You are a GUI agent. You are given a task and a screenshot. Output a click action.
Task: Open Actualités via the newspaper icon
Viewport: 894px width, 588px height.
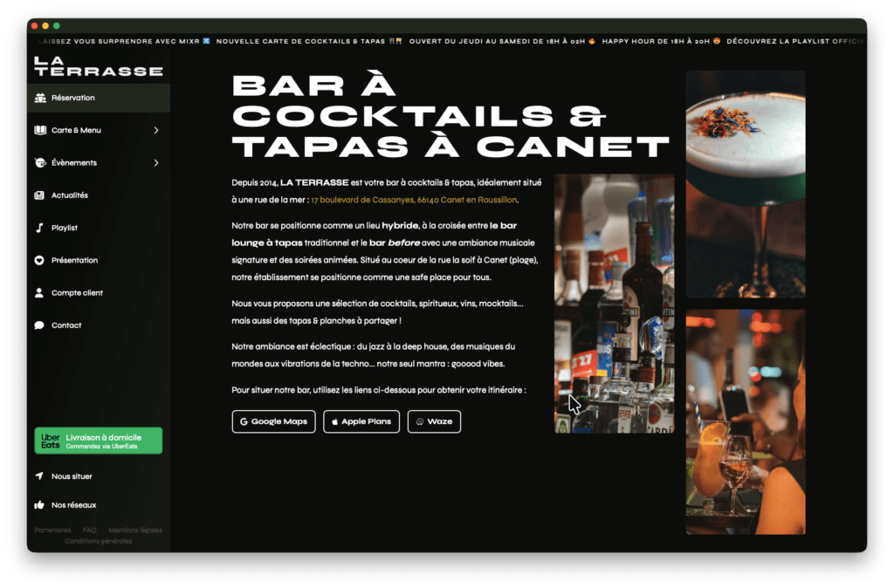tap(38, 195)
